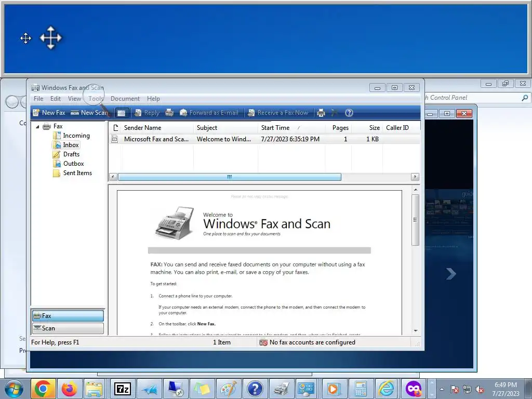Click the Delete toolbar icon
532x399 pixels.
tap(335, 113)
